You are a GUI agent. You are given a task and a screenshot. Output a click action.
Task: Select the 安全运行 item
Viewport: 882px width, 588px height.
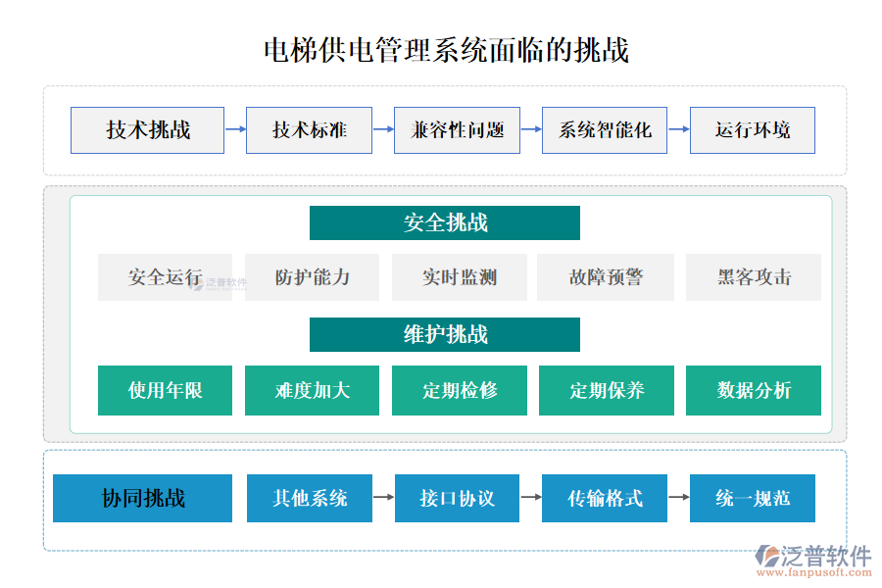coord(165,277)
